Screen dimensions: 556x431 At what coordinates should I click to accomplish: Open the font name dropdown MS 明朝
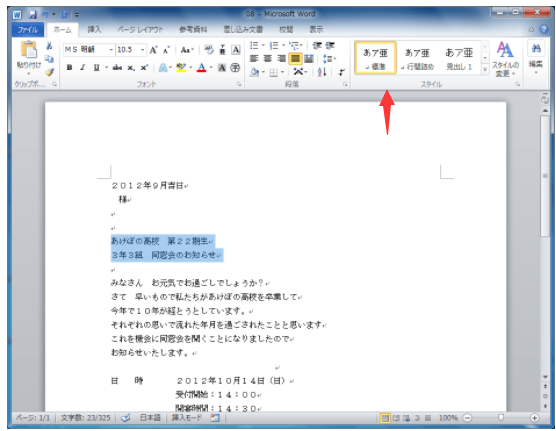[111, 50]
